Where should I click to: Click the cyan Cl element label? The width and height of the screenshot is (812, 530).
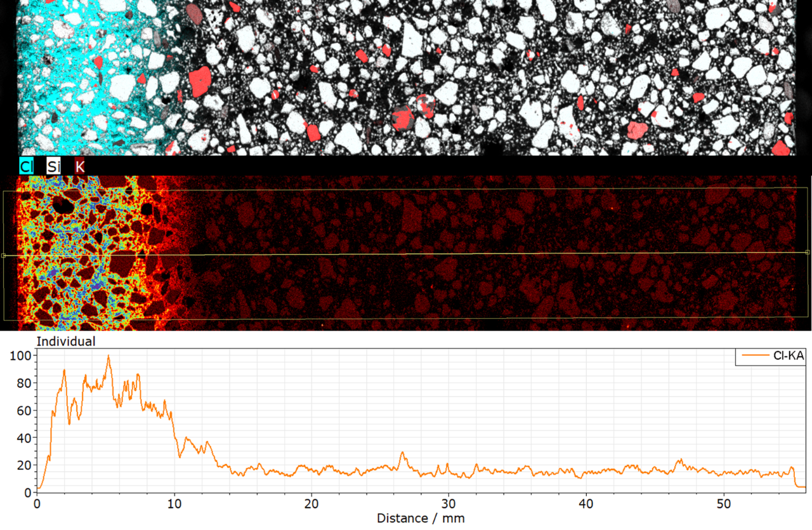[x=27, y=167]
